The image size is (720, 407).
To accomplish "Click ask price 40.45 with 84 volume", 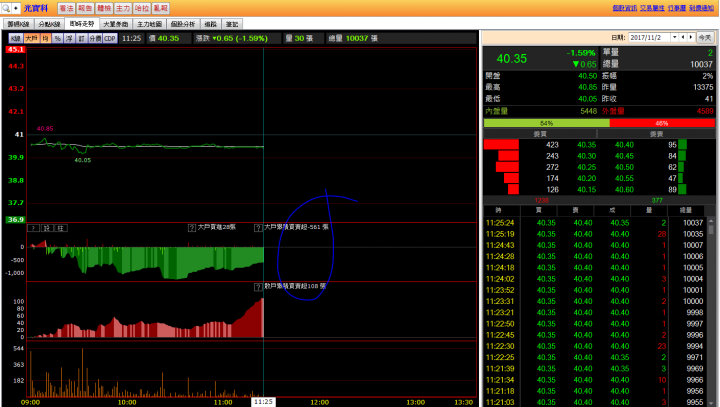I will coord(624,156).
